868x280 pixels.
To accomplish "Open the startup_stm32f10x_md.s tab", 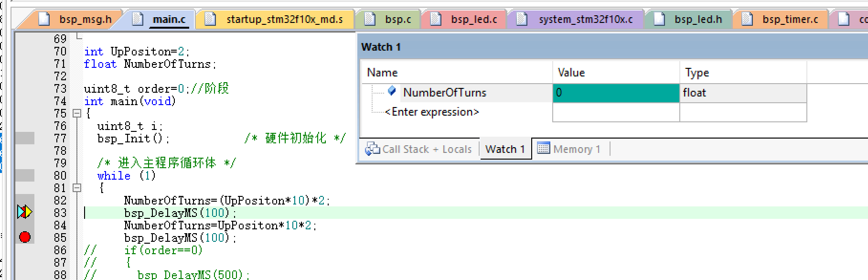I will click(276, 19).
